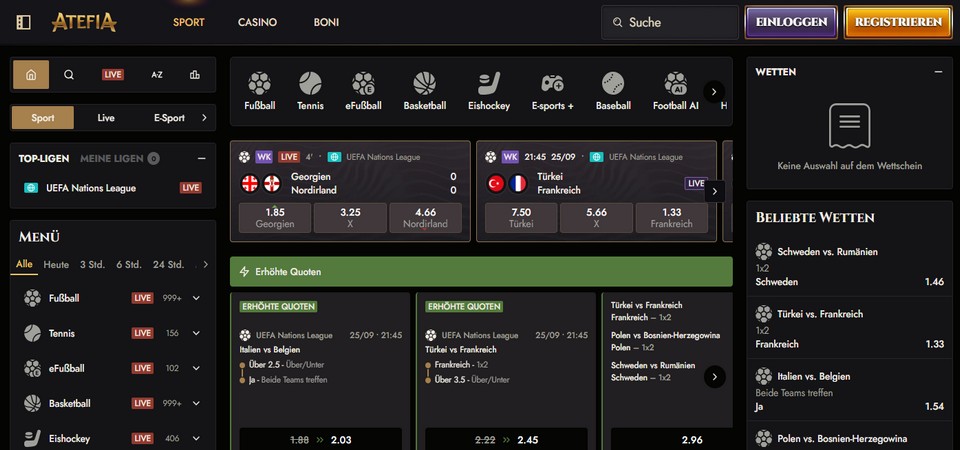This screenshot has height=450, width=960.
Task: Select Tennis in the sports carousel
Action: 310,91
